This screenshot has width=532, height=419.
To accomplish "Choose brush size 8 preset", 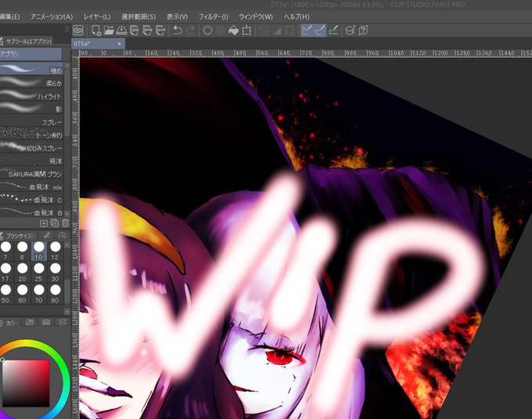I will [23, 251].
